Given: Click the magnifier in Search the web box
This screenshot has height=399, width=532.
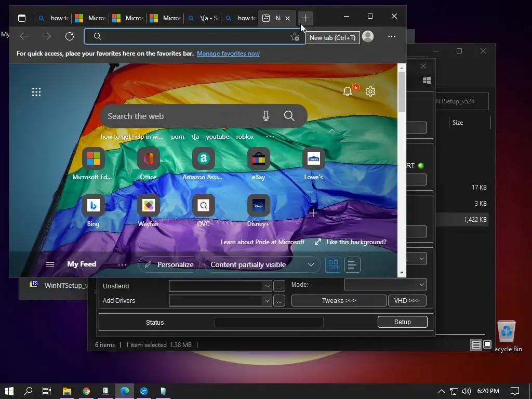Looking at the screenshot, I should tap(289, 116).
